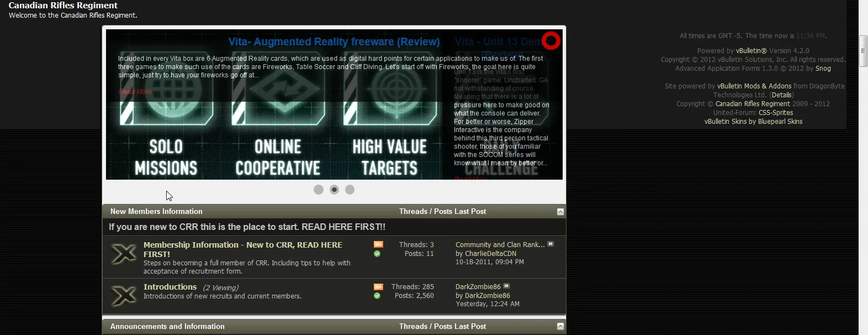Open the DarkZombie86 thread title link
868x335 pixels.
[x=478, y=287]
